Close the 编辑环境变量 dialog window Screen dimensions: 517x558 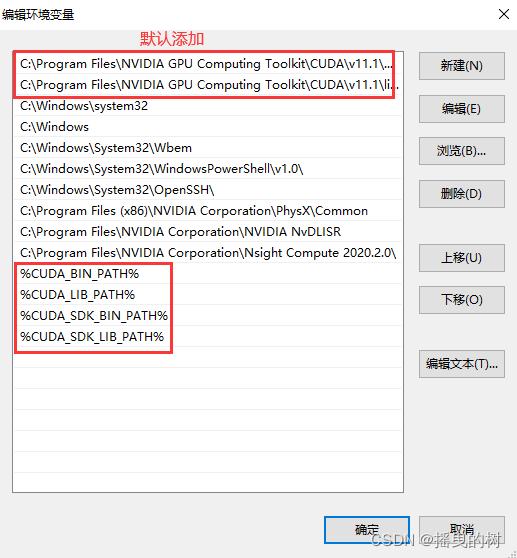pyautogui.click(x=504, y=14)
